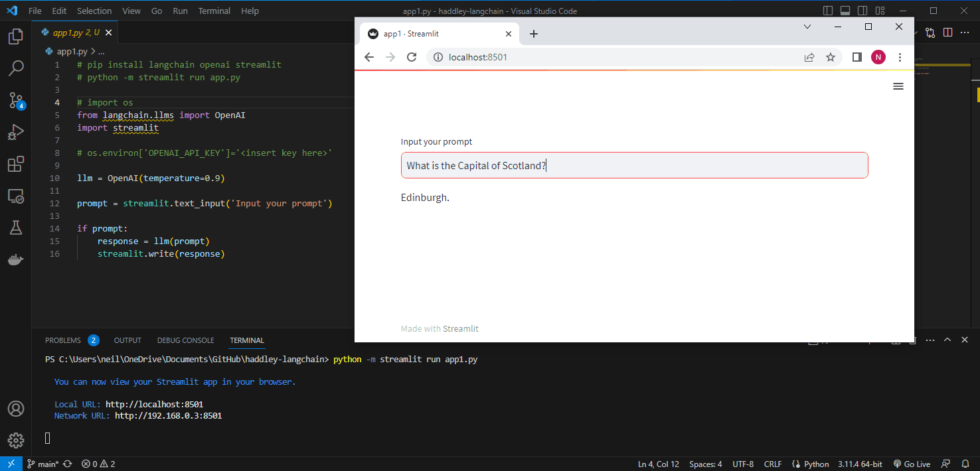Toggle Go Live server in status bar
This screenshot has height=471, width=980.
point(912,464)
